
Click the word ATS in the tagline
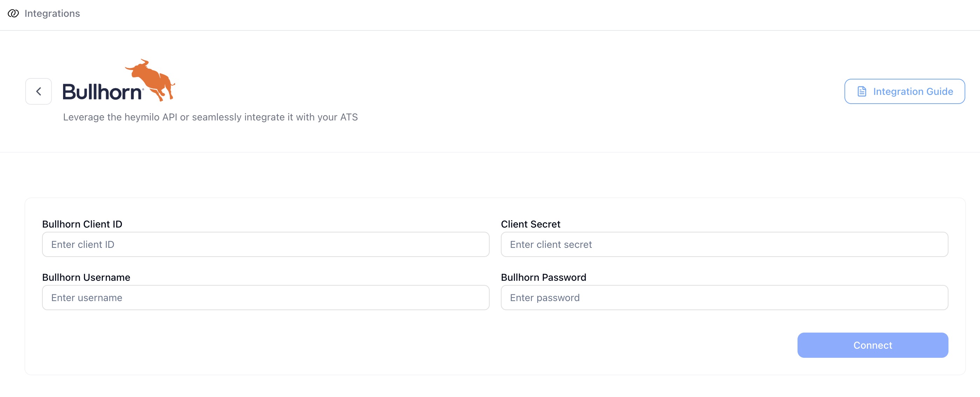coord(349,117)
